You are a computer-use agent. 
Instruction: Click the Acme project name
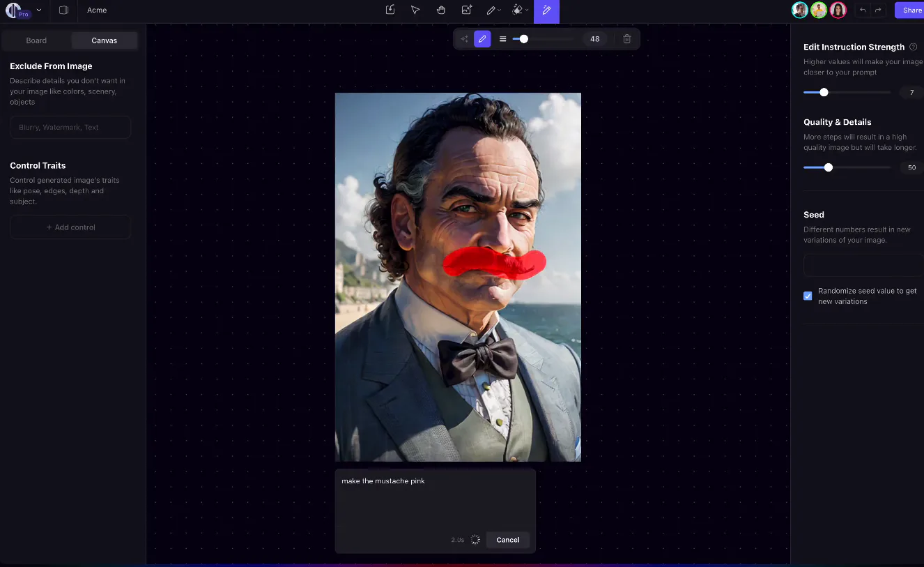(97, 10)
